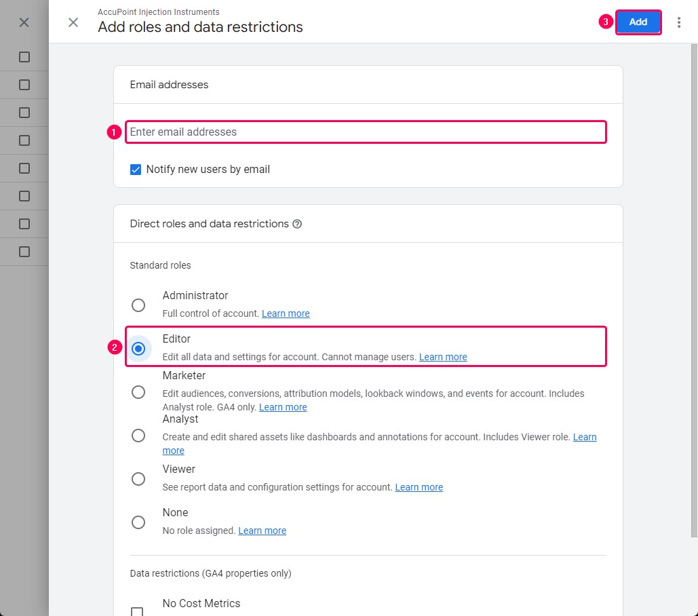Image resolution: width=698 pixels, height=616 pixels.
Task: Click the help icon beside Direct roles heading
Action: [x=297, y=224]
